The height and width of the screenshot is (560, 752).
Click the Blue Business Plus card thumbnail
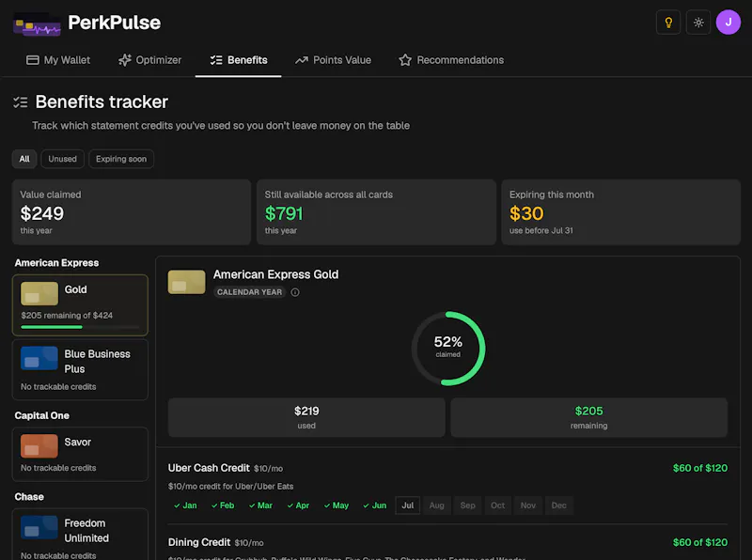[x=39, y=358]
